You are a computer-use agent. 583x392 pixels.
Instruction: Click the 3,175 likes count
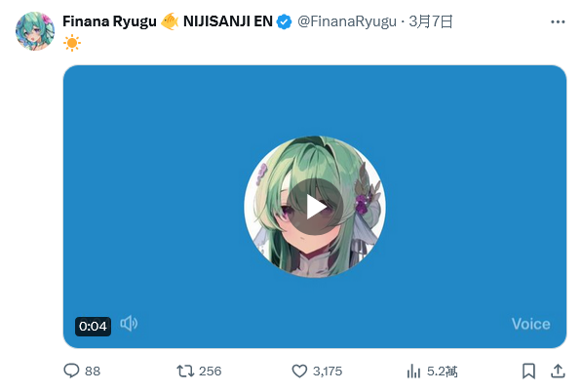tap(328, 371)
